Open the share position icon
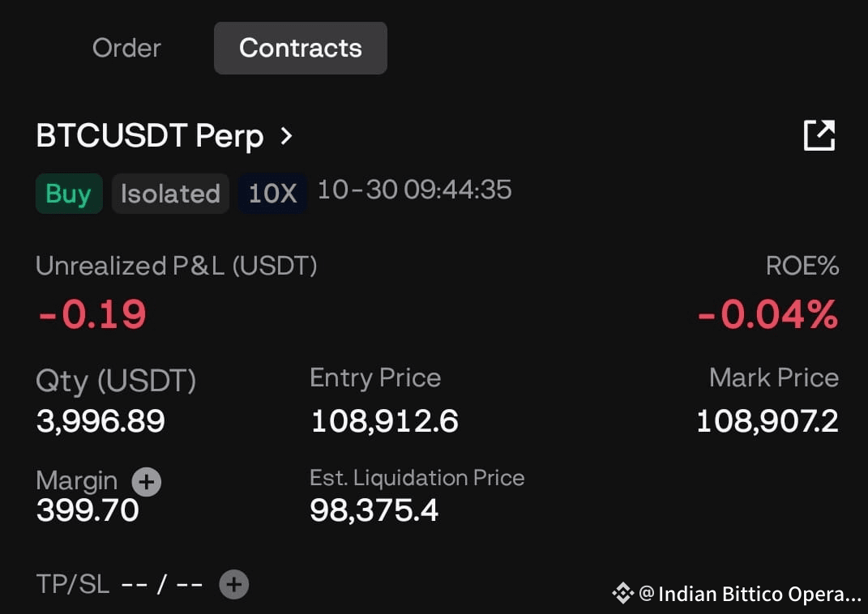The width and height of the screenshot is (868, 614). pyautogui.click(x=819, y=135)
